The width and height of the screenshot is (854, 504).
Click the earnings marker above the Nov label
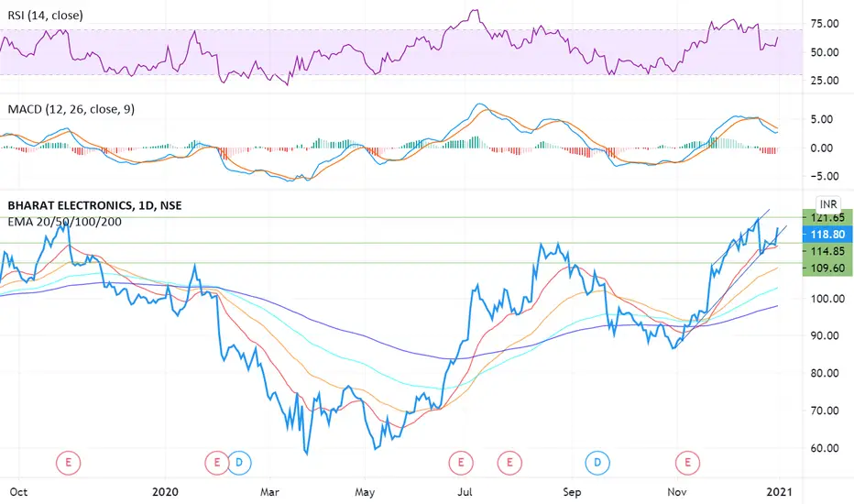(x=687, y=463)
